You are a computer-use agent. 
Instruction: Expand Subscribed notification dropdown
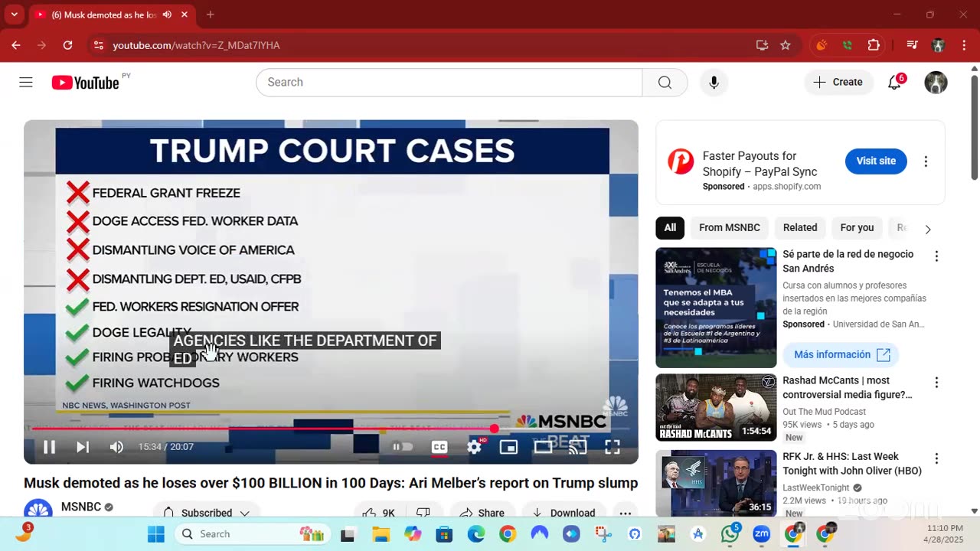coord(207,513)
